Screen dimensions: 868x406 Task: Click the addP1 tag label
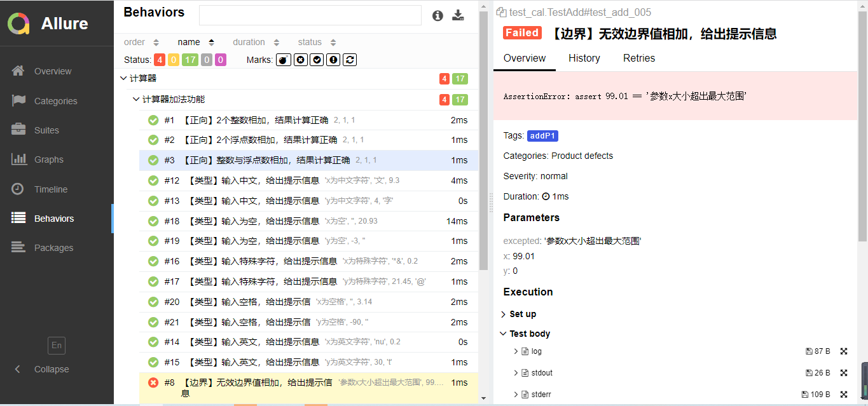542,136
